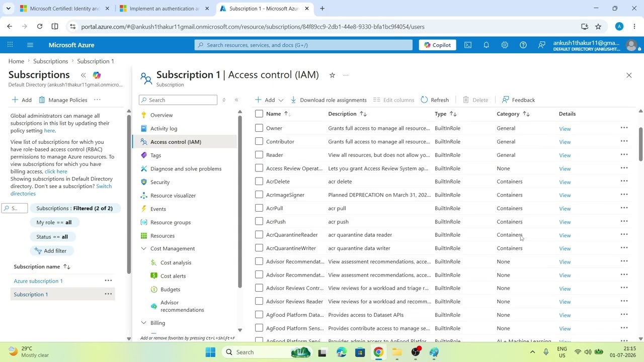Click View link for AcrQuarantineReader

[x=565, y=235]
